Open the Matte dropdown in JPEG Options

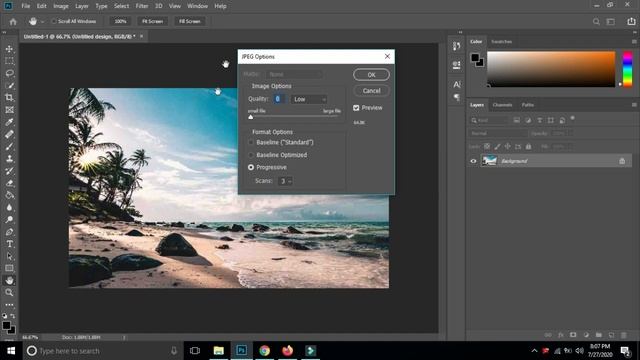[x=294, y=74]
